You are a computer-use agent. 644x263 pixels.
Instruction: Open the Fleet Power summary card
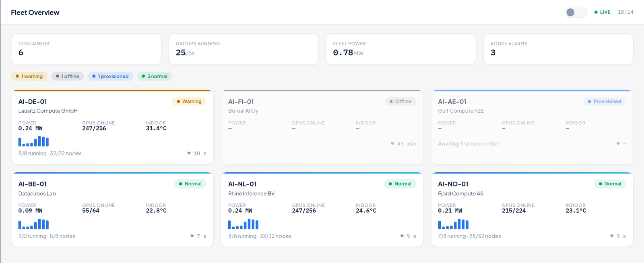[x=401, y=49]
